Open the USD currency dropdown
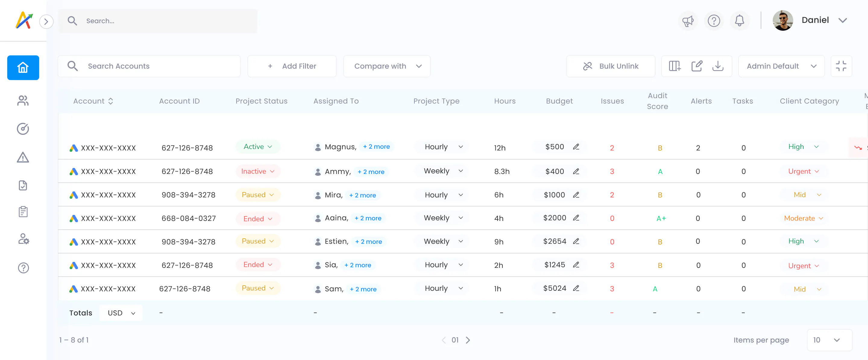 coord(121,313)
